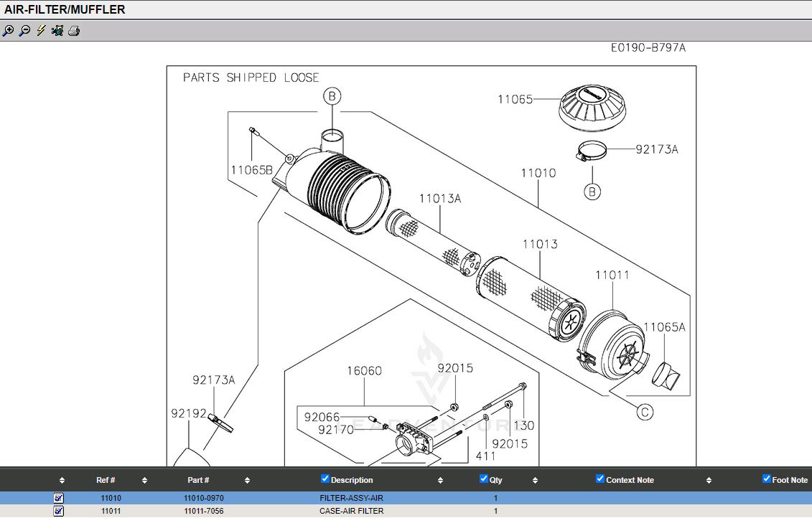Uncheck the Description column checkbox
This screenshot has height=518, width=812.
325,479
